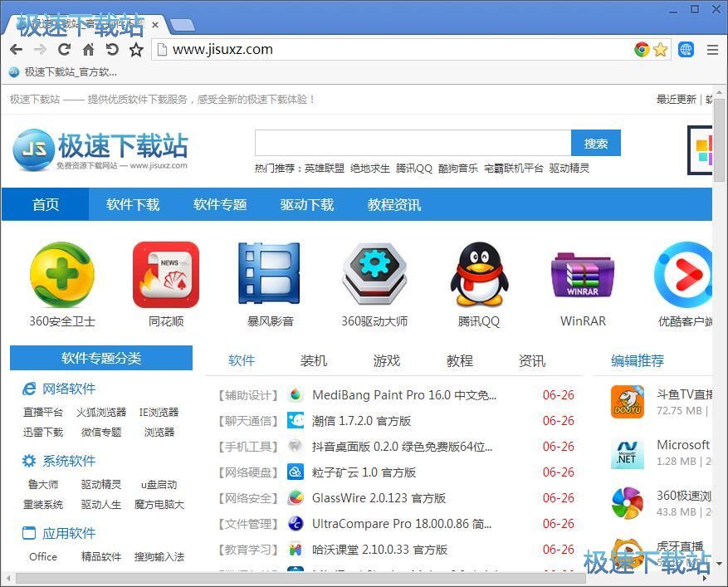The image size is (728, 587).
Task: Click the 【辅助设计】 category tag
Action: [x=248, y=395]
